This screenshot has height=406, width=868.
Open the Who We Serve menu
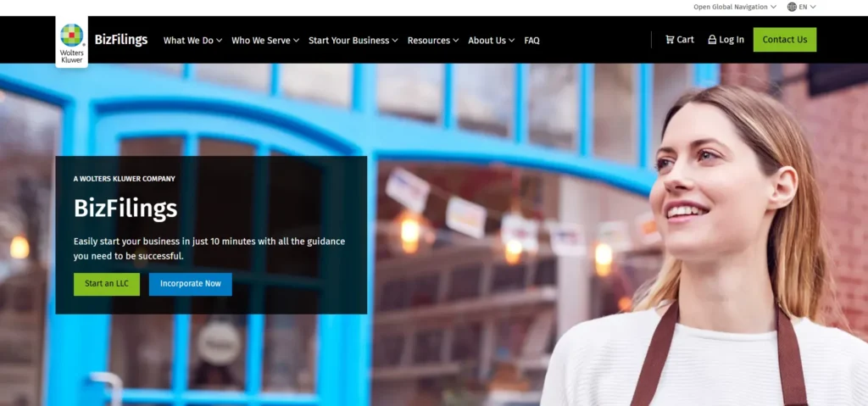click(260, 40)
